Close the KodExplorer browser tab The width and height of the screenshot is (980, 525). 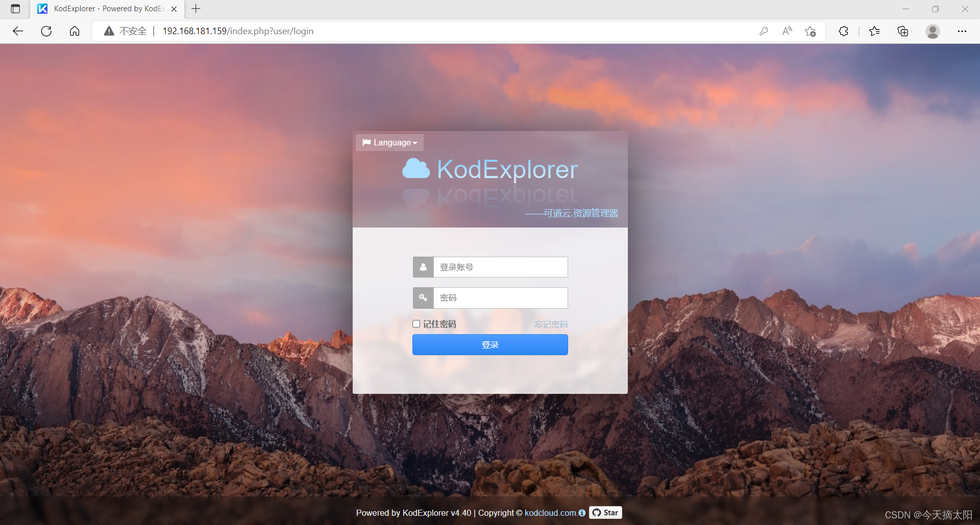[x=174, y=9]
